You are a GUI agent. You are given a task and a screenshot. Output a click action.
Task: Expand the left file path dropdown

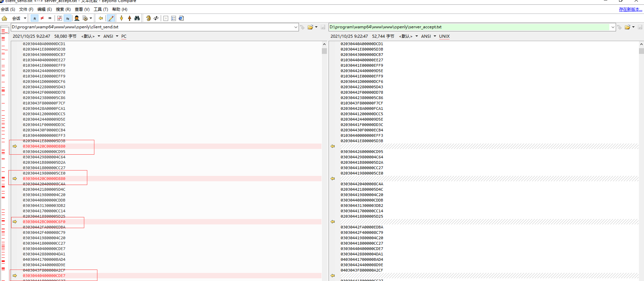click(296, 27)
